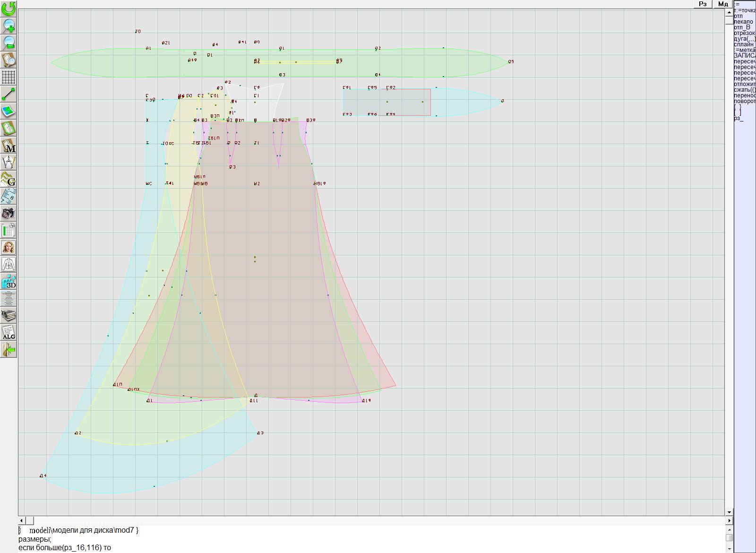756x553 pixels.
Task: Click the camera snapshot icon
Action: (x=9, y=213)
